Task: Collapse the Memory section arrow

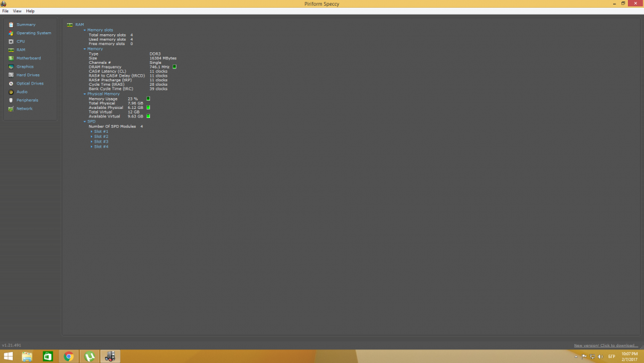Action: [84, 49]
